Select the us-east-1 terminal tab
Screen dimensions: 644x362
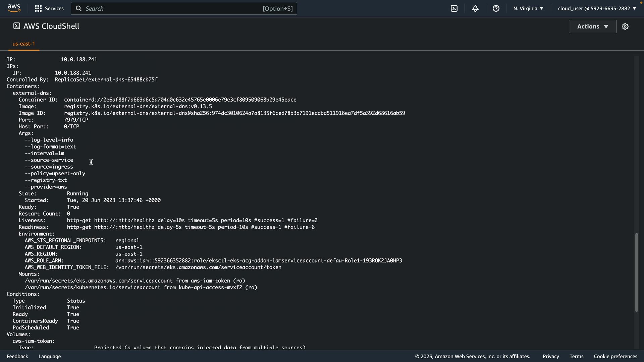point(23,44)
